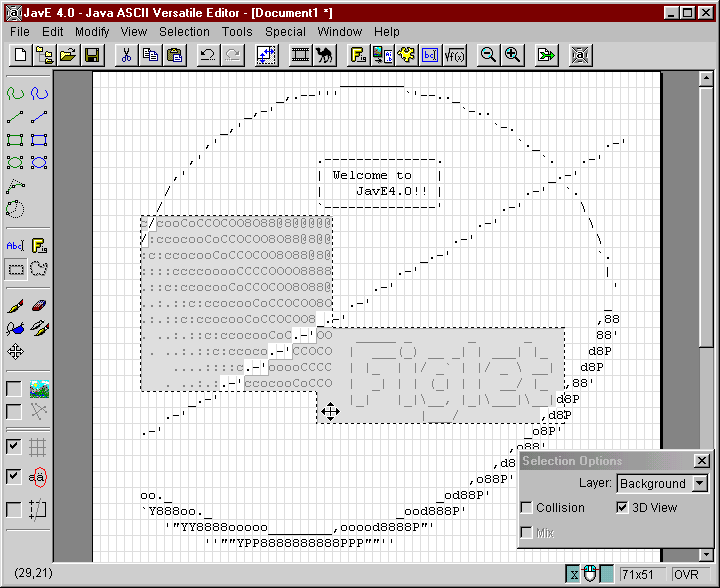
Task: Open the Edit menu
Action: tap(52, 32)
